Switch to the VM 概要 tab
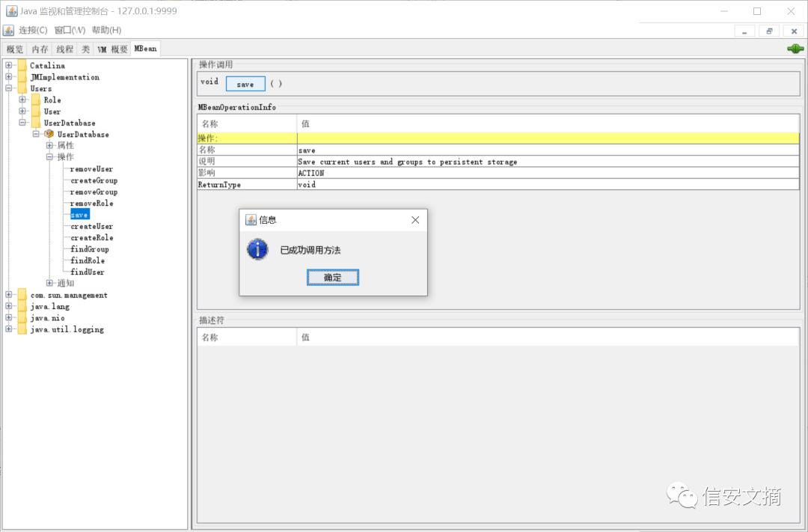Viewport: 808px width, 532px height. pos(112,49)
